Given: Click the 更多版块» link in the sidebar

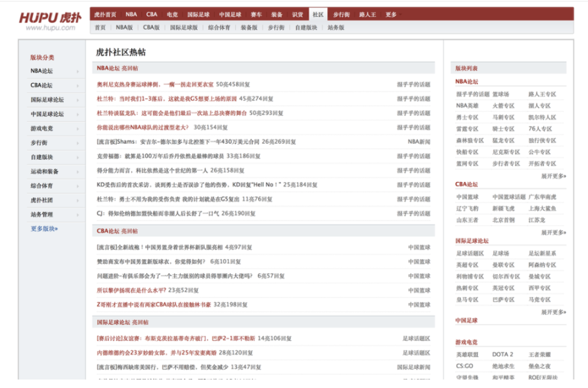Looking at the screenshot, I should click(x=44, y=229).
